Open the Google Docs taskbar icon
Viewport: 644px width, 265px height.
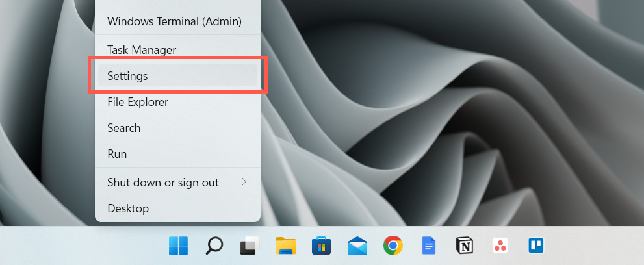click(428, 246)
